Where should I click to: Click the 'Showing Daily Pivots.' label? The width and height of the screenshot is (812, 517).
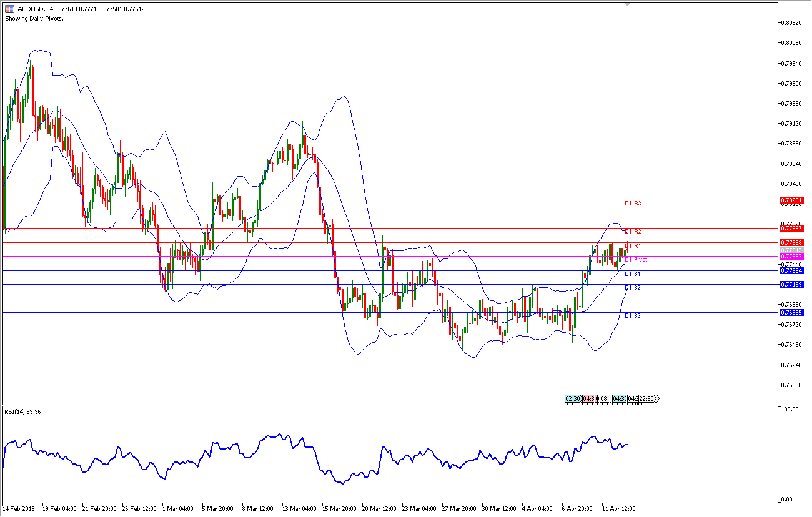(x=34, y=18)
